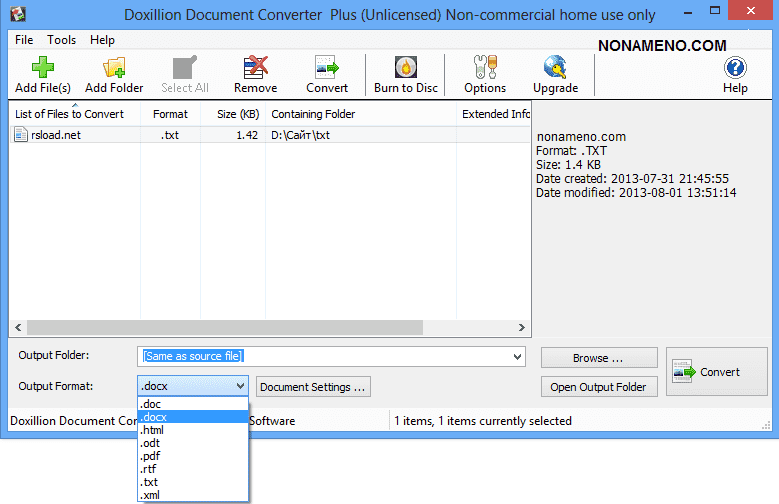779x504 pixels.
Task: Select .html in the output format list
Action: click(152, 430)
